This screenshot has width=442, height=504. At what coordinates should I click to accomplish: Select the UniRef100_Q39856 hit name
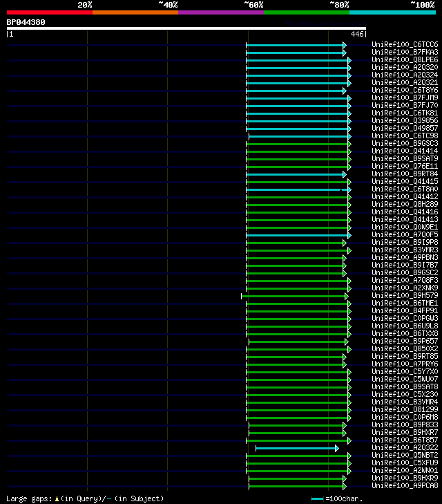pos(405,120)
